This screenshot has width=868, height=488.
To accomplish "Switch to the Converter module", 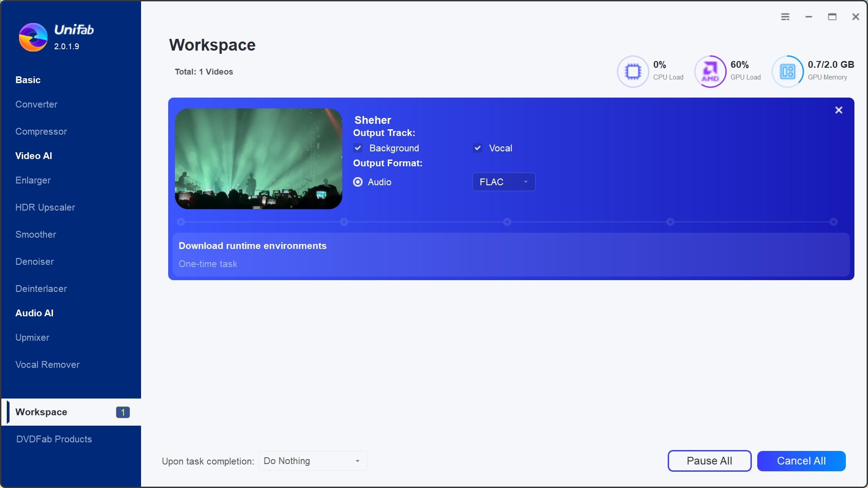I will [x=37, y=104].
